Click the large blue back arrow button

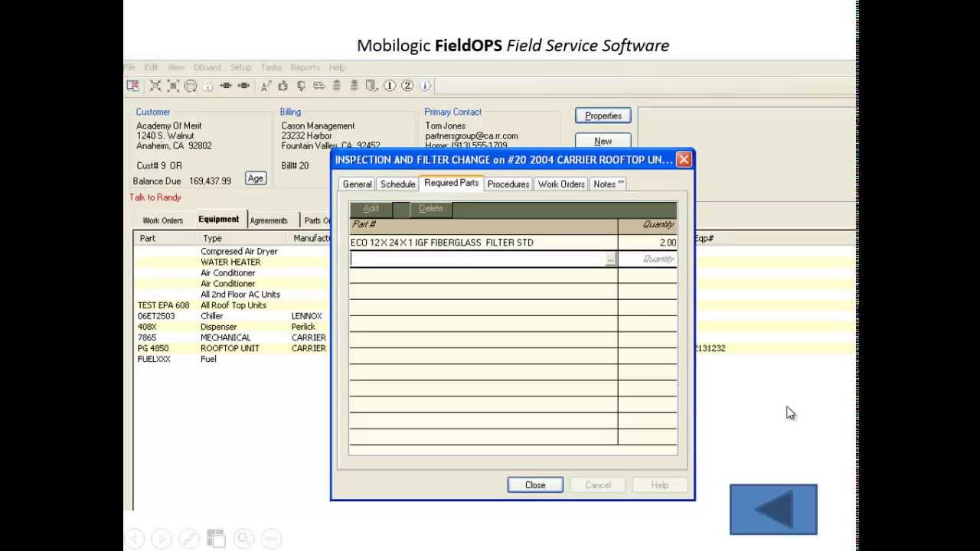click(773, 510)
